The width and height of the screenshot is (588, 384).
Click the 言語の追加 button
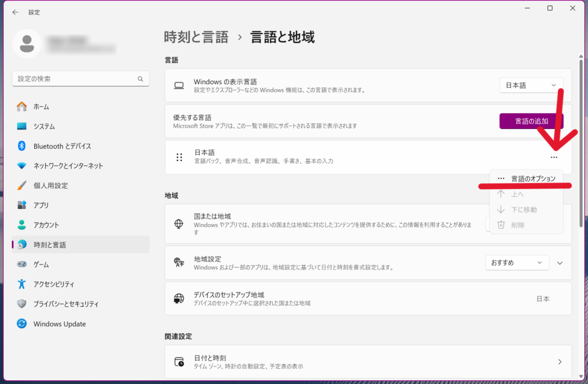click(x=531, y=121)
